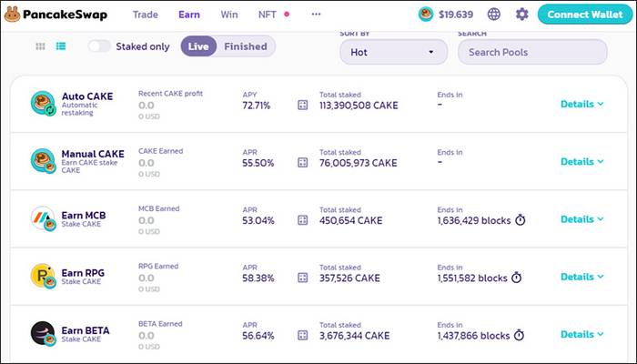The width and height of the screenshot is (637, 364).
Task: Click the 76,005,973 CAKE total staked
Action: (x=359, y=163)
